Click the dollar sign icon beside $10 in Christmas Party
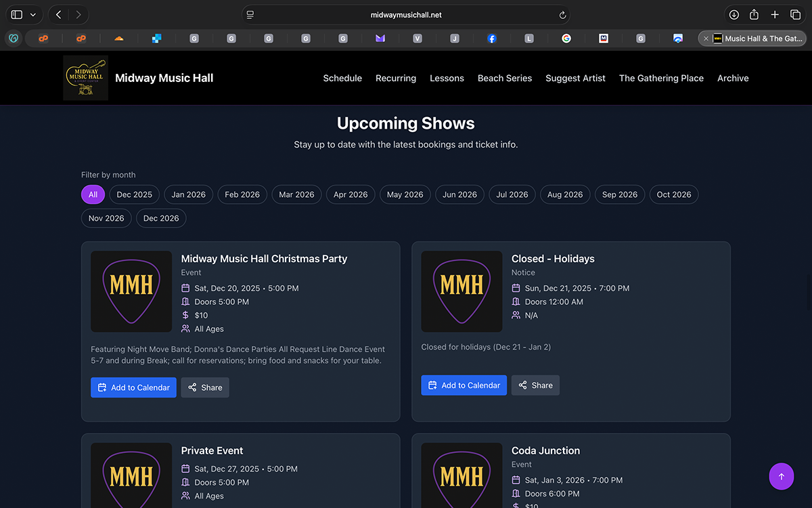The width and height of the screenshot is (812, 508). click(185, 315)
